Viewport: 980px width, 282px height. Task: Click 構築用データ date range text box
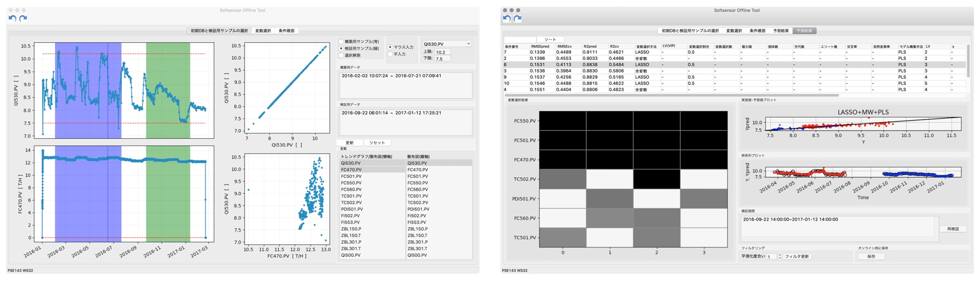405,85
